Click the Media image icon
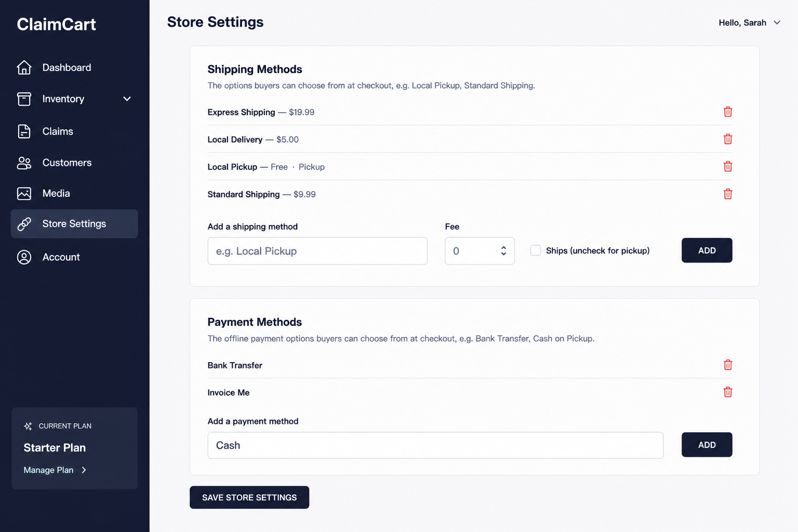Image resolution: width=798 pixels, height=532 pixels. click(24, 193)
